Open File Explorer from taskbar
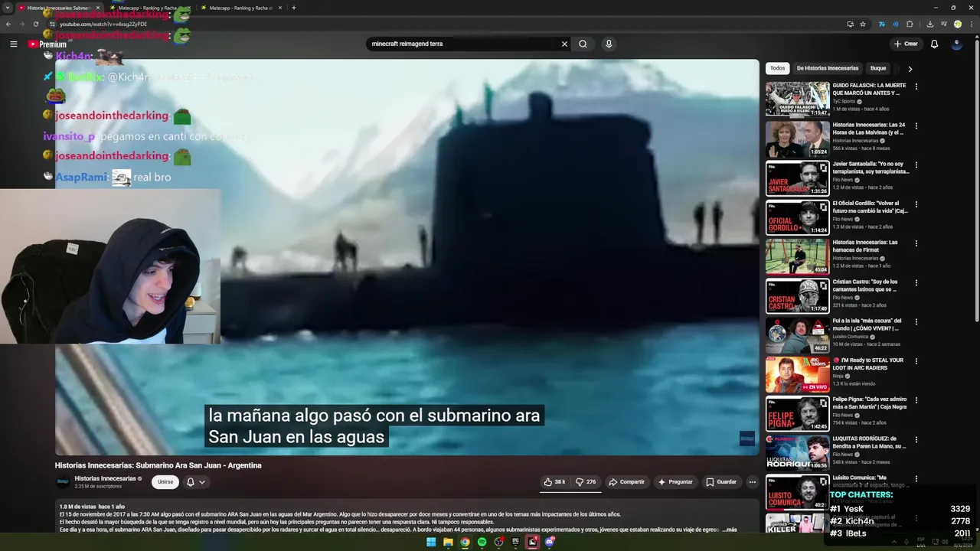The image size is (980, 551). pos(448,542)
